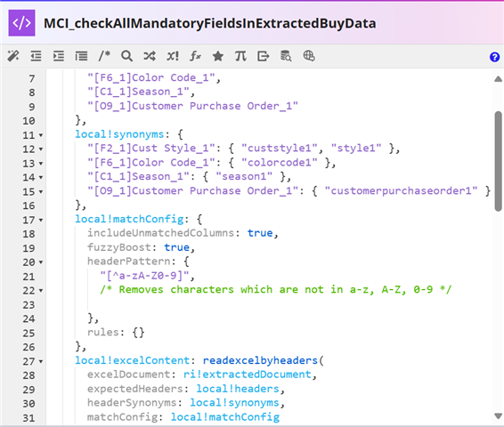This screenshot has height=427, width=504.
Task: Click "[C1_1]Season_1" on line 8
Action: pos(138,93)
